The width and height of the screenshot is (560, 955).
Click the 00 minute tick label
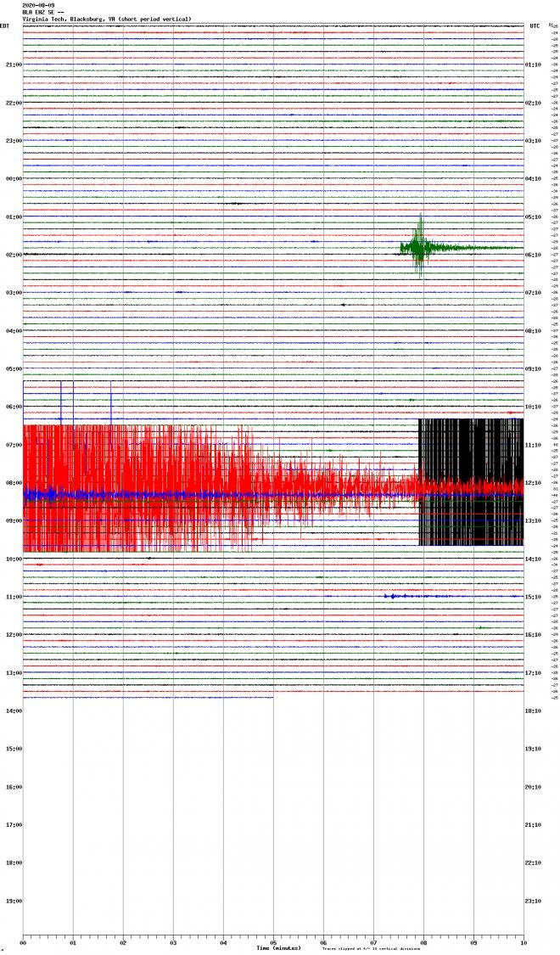tap(23, 942)
